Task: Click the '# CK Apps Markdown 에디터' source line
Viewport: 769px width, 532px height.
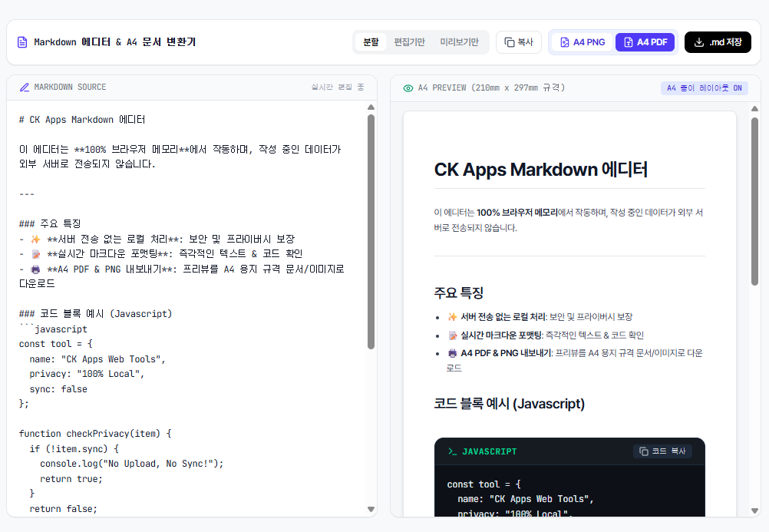Action: click(82, 120)
